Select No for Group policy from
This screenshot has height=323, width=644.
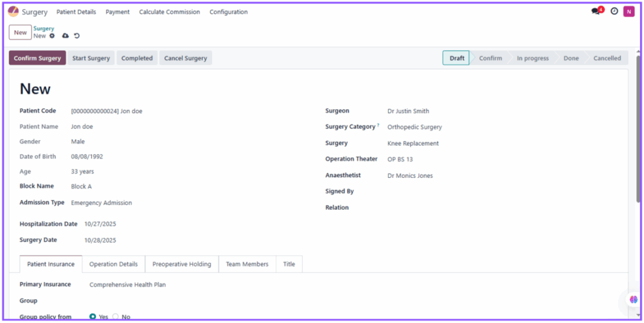coord(115,317)
